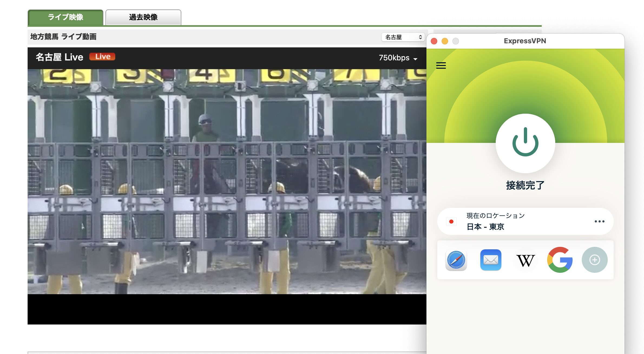Launch Mail shortcut in ExpressVPN
The width and height of the screenshot is (644, 354).
[491, 260]
